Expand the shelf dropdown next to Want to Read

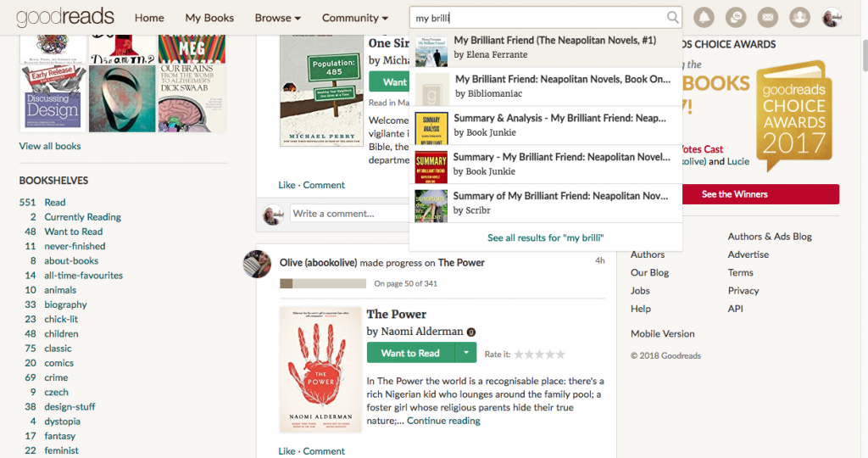pos(466,354)
